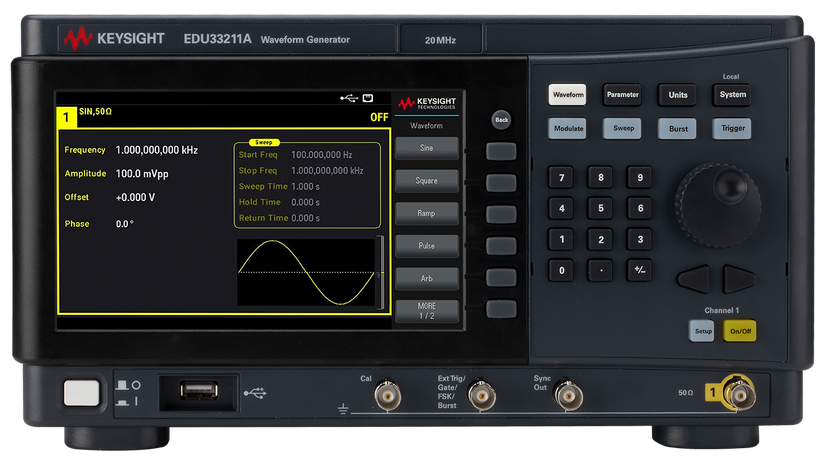Tap numeric key 4
The width and height of the screenshot is (832, 463).
click(x=561, y=208)
